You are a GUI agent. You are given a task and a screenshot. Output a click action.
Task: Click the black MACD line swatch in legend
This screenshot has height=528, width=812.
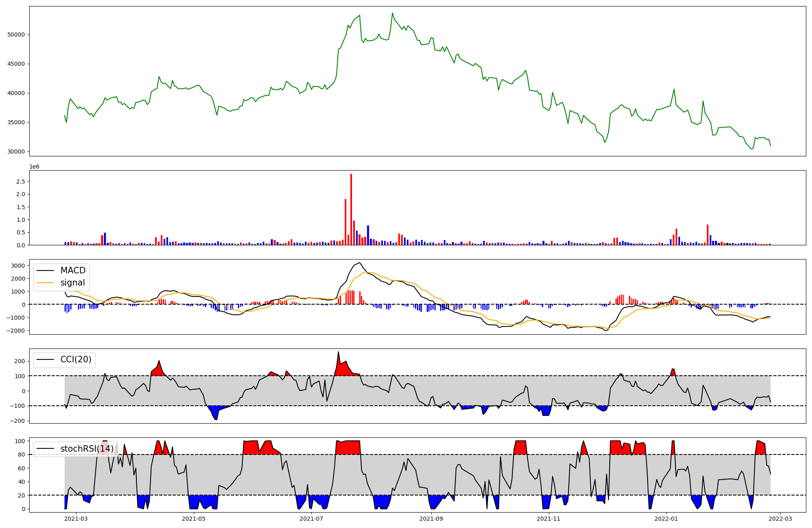click(45, 271)
